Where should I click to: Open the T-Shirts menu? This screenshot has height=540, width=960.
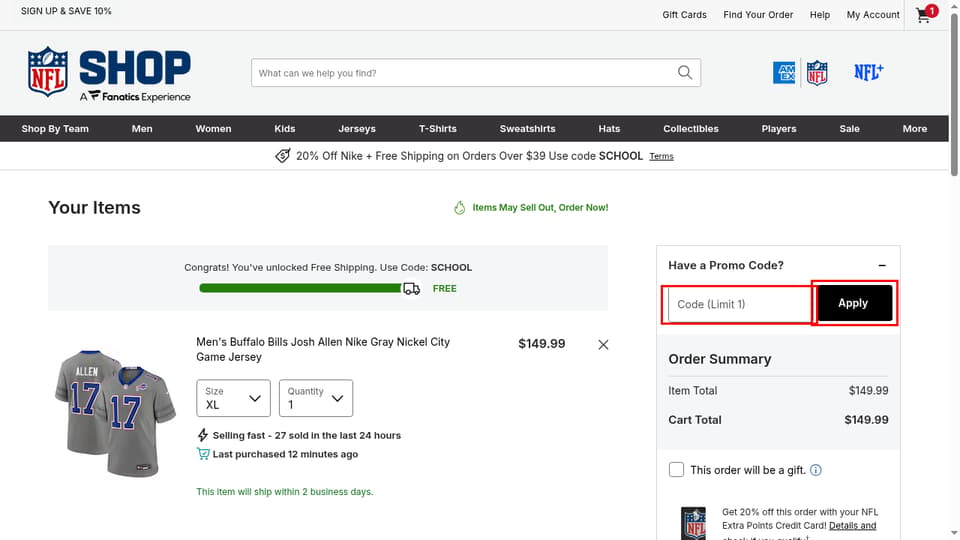coord(438,129)
